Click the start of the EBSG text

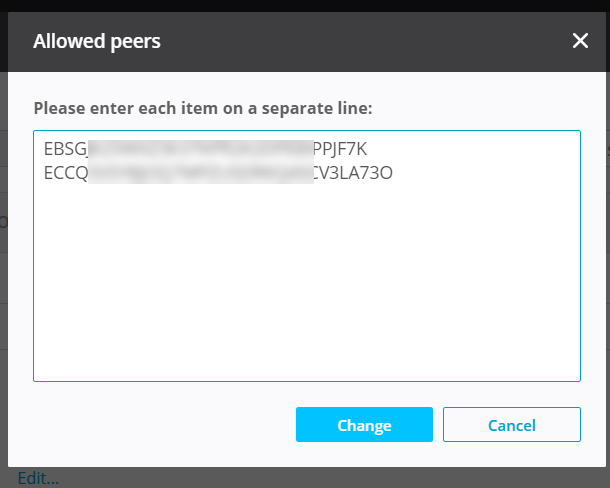[45, 149]
